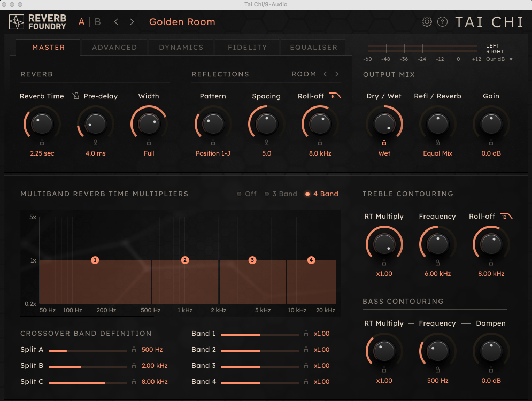
Task: Open the MASTER tab
Action: [x=49, y=47]
